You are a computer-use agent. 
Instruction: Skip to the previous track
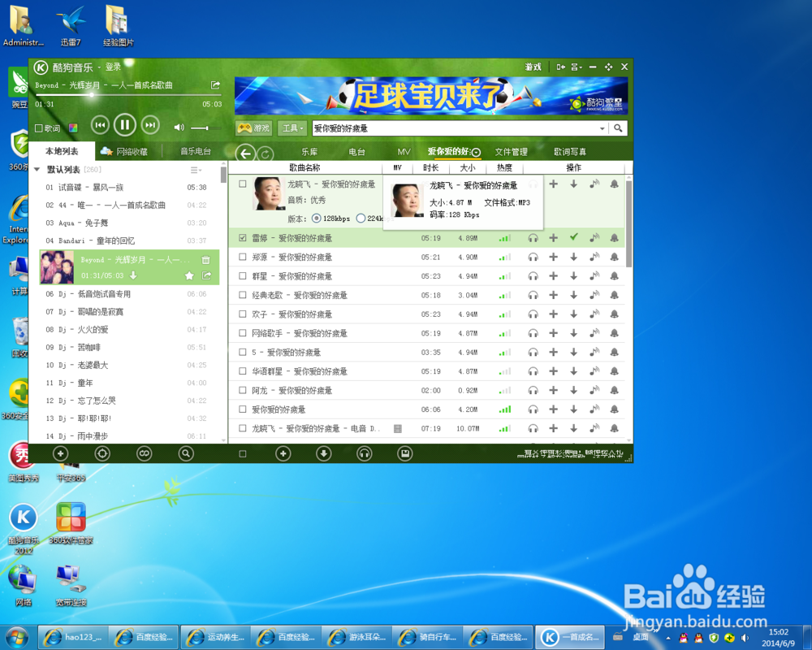tap(100, 125)
